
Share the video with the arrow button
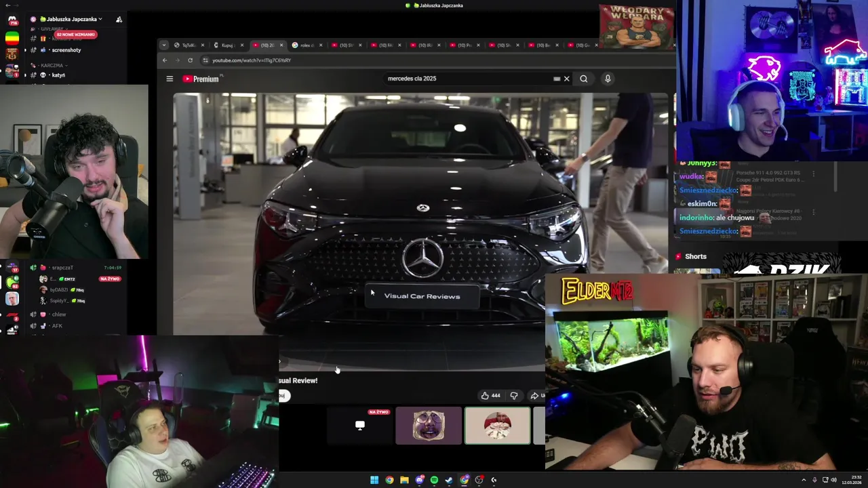pyautogui.click(x=536, y=396)
